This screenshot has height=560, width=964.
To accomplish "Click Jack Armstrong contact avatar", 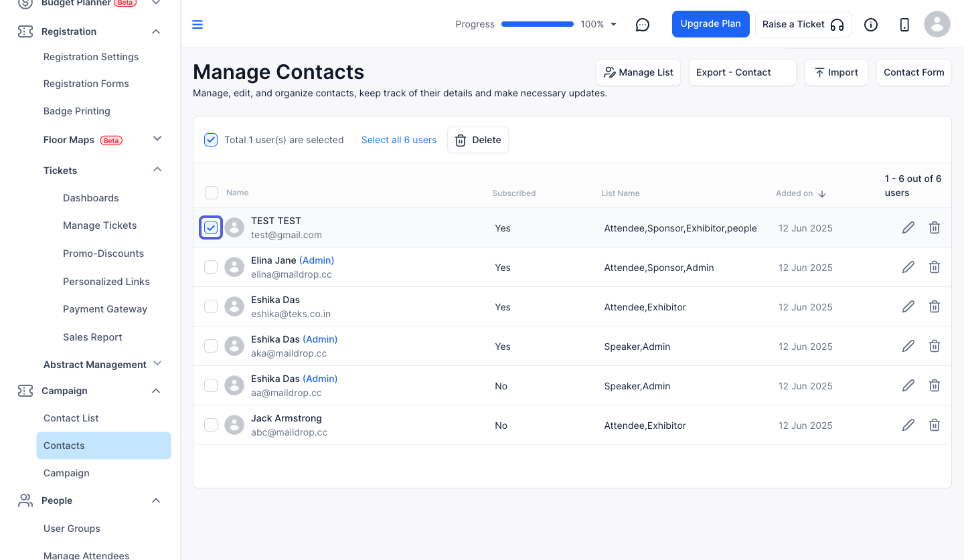I will pos(234,426).
